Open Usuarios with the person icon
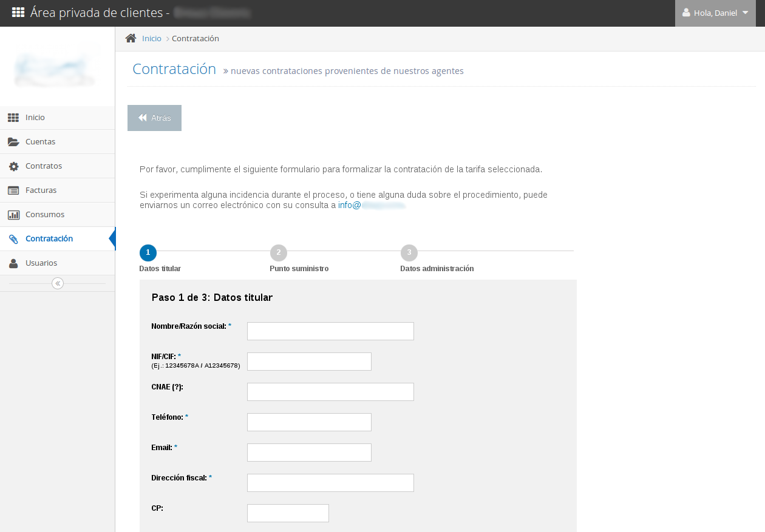This screenshot has height=532, width=765. pos(13,263)
